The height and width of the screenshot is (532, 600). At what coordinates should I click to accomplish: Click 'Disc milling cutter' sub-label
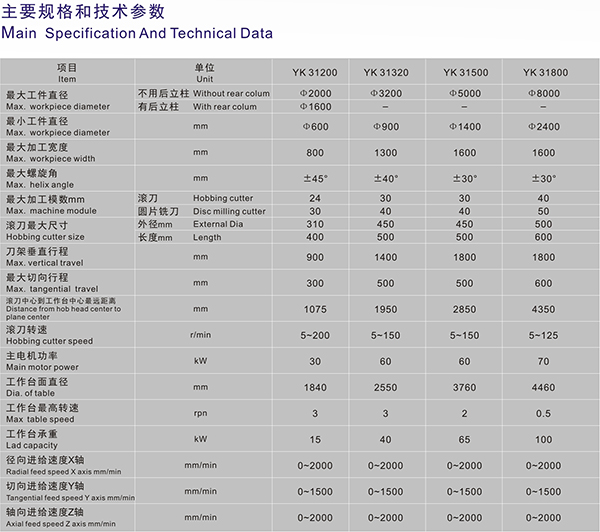pyautogui.click(x=229, y=211)
